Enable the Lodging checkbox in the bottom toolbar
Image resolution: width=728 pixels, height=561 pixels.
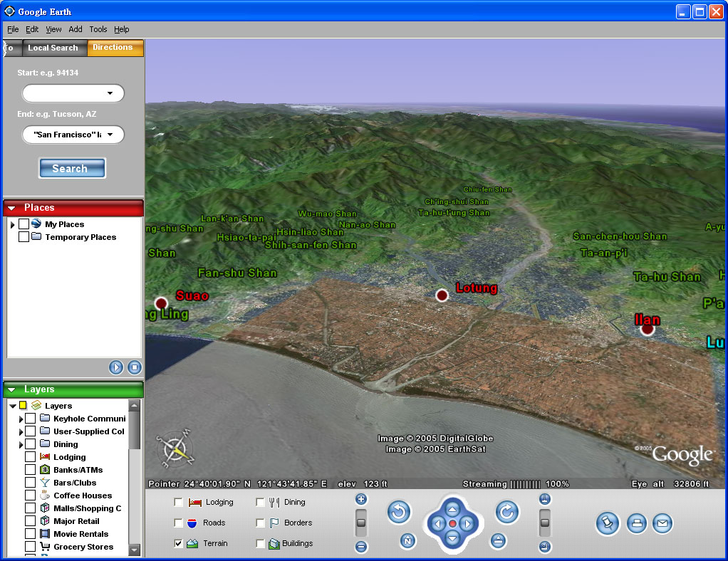click(178, 502)
